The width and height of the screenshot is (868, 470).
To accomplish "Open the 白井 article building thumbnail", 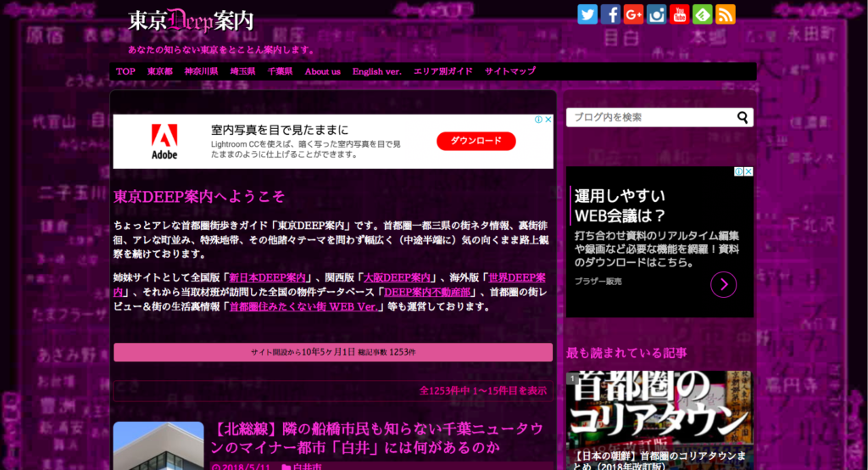I will pos(159,446).
